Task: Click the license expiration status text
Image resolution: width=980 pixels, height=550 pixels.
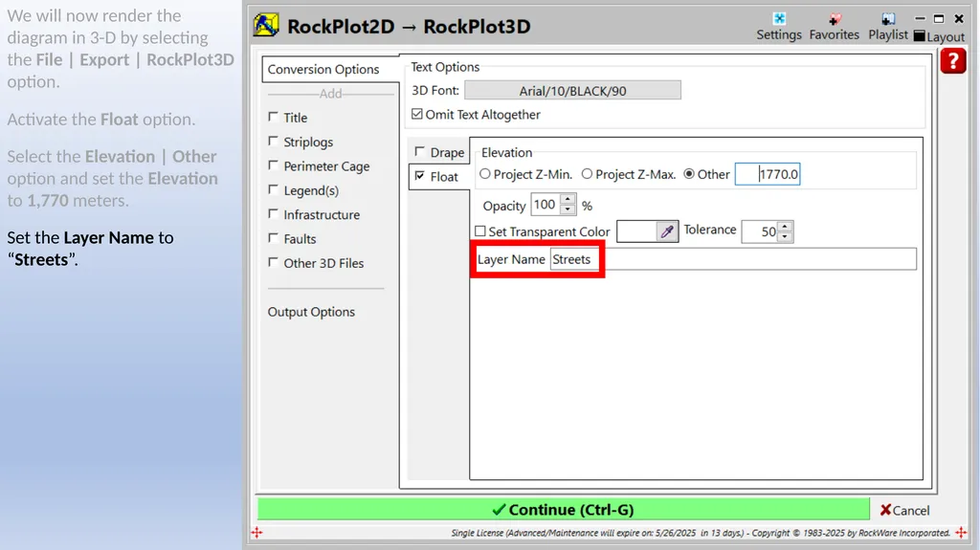Action: tap(701, 533)
